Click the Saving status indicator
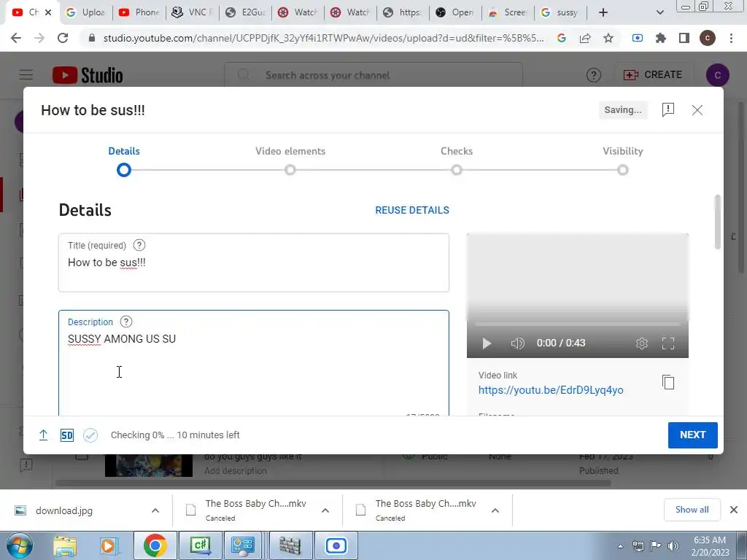Viewport: 747px width, 560px height. click(x=623, y=110)
